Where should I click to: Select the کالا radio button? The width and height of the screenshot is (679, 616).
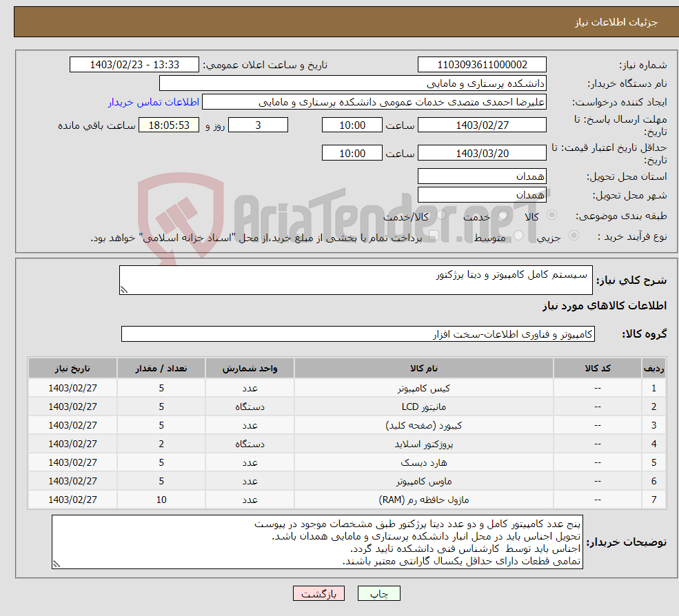coord(551,215)
